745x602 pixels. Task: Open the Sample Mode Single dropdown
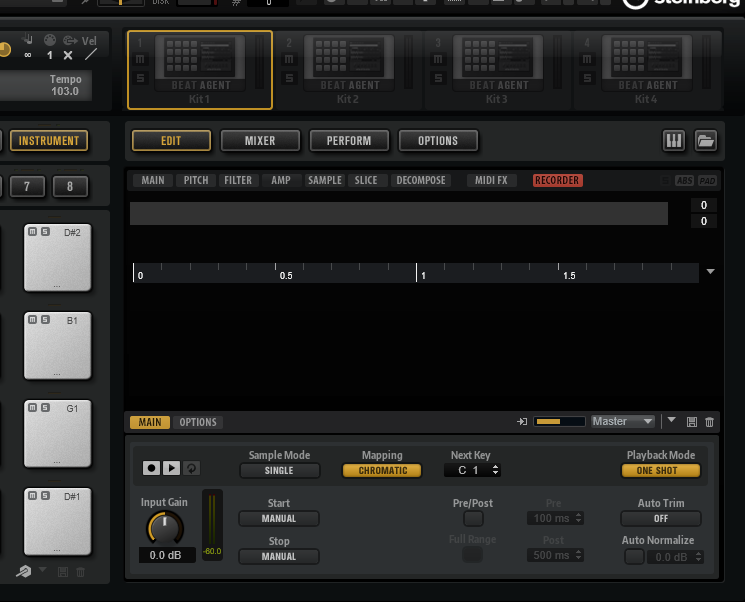tap(279, 471)
